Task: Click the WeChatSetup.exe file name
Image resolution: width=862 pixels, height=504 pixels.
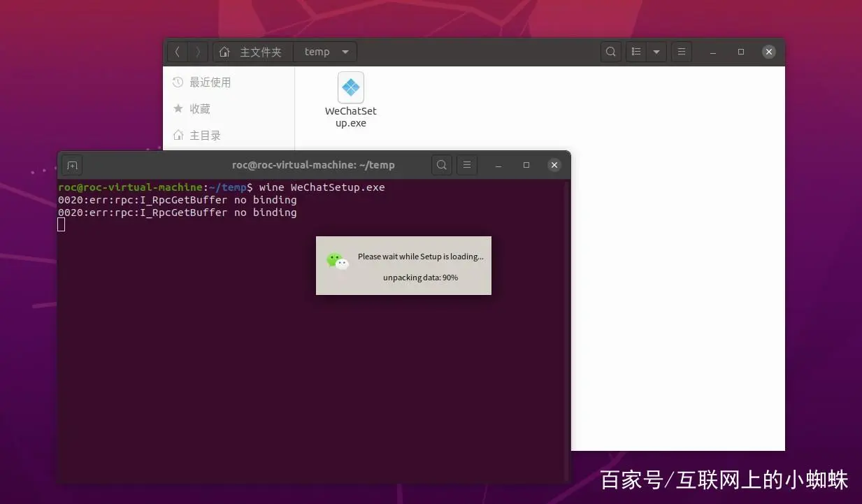Action: pos(351,117)
